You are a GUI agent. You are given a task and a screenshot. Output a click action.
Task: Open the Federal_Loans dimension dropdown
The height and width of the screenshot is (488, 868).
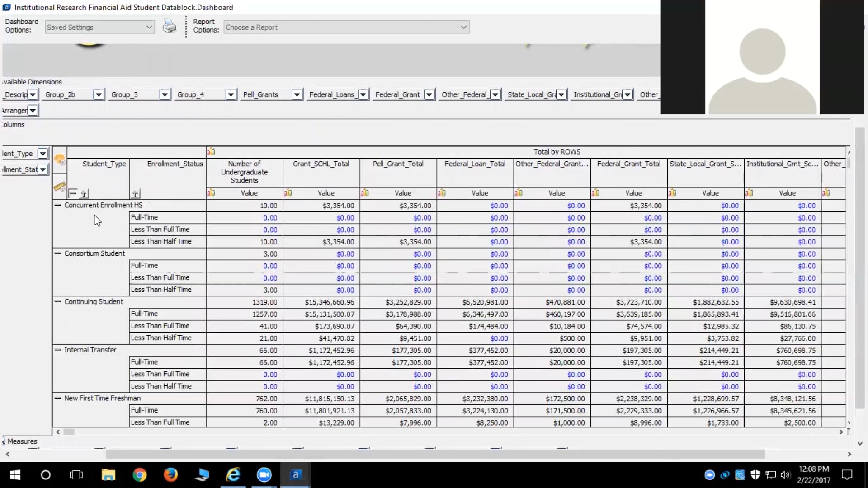(x=363, y=94)
